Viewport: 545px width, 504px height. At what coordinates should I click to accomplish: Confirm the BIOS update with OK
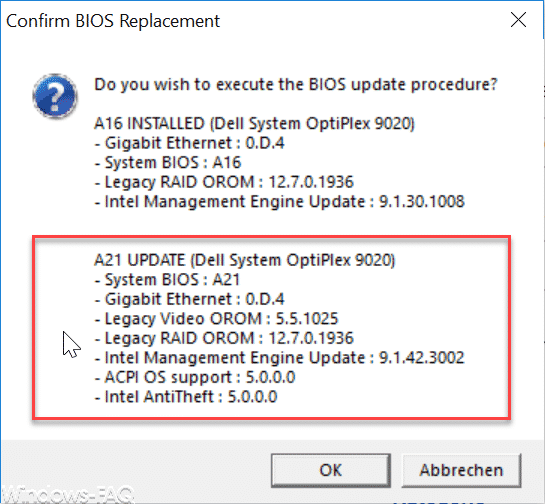(x=331, y=470)
